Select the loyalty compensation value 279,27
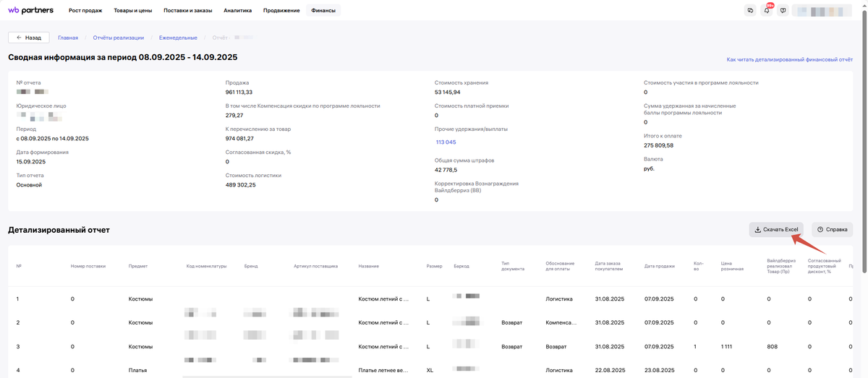This screenshot has height=378, width=868. click(x=234, y=116)
